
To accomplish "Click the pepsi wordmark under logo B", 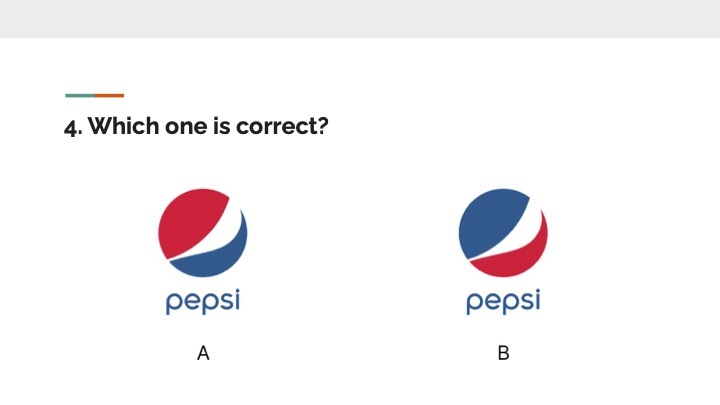I will 503,303.
